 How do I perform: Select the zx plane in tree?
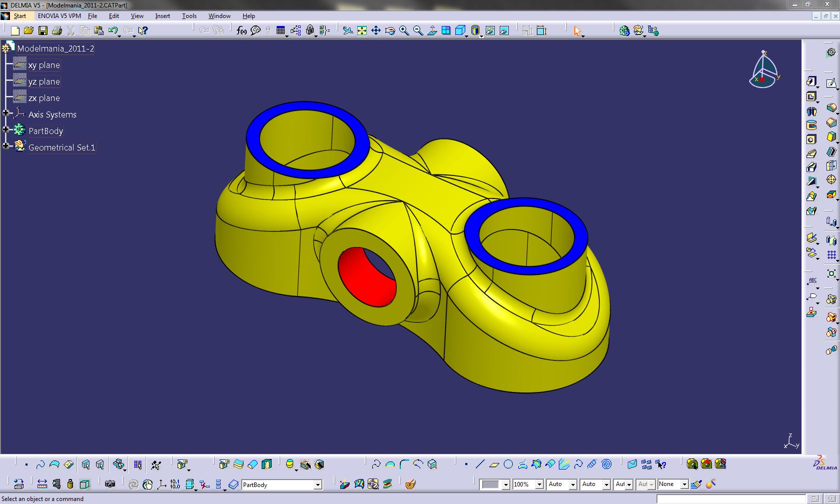click(44, 98)
